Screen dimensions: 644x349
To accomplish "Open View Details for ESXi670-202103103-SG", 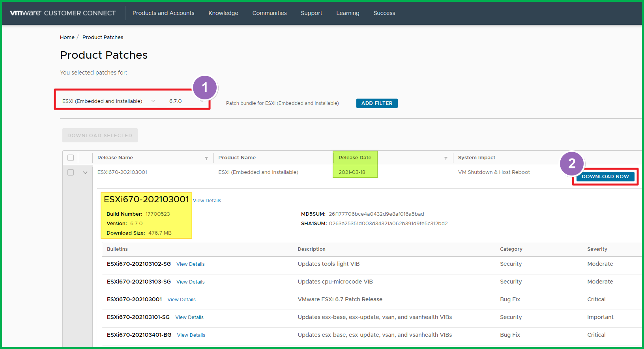I will click(190, 282).
